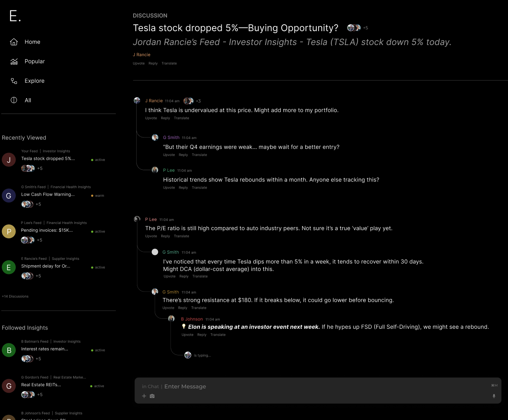
Task: Click the Explore nodes icon
Action: point(14,81)
